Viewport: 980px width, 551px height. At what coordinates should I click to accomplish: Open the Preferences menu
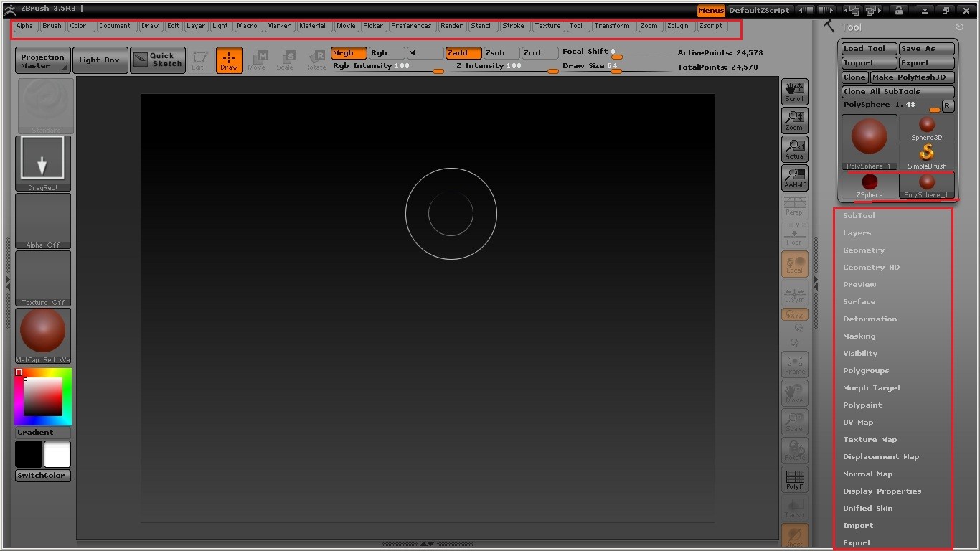coord(411,26)
